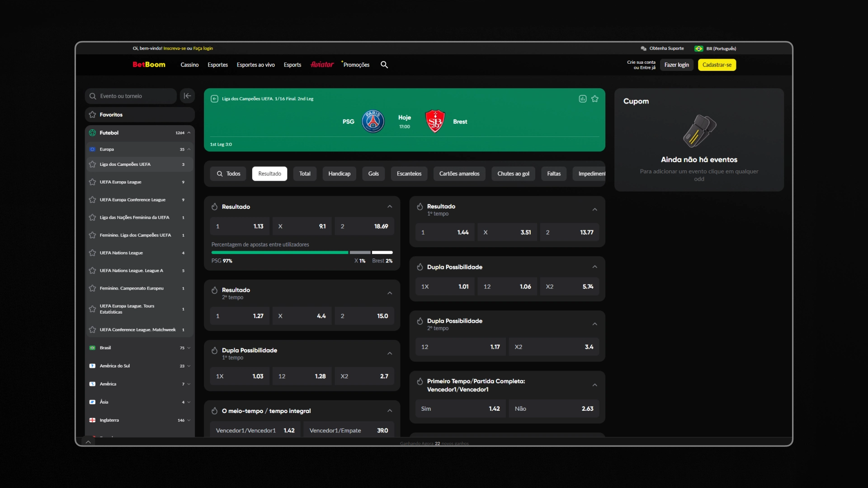Click the back arrow icon in match header
The image size is (868, 488).
[215, 99]
